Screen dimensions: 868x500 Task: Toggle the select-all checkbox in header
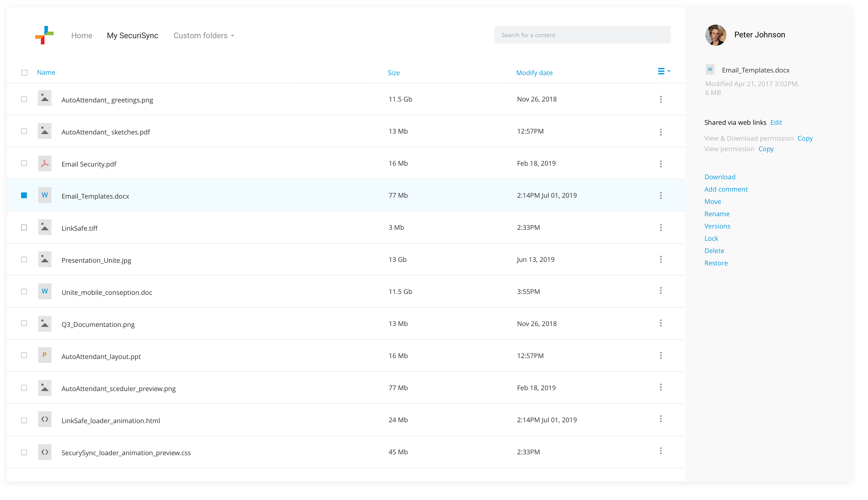(24, 73)
